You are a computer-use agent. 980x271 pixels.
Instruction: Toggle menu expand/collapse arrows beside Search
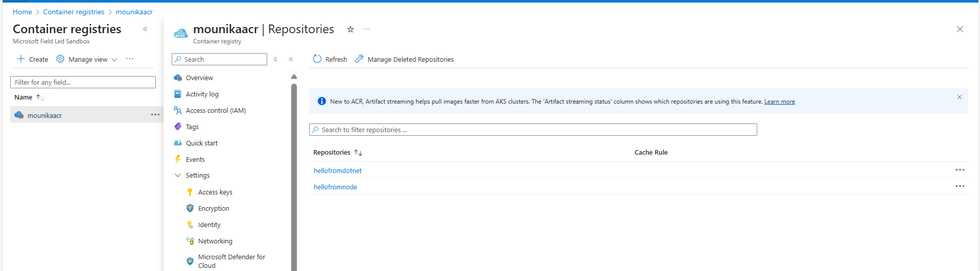click(x=275, y=59)
